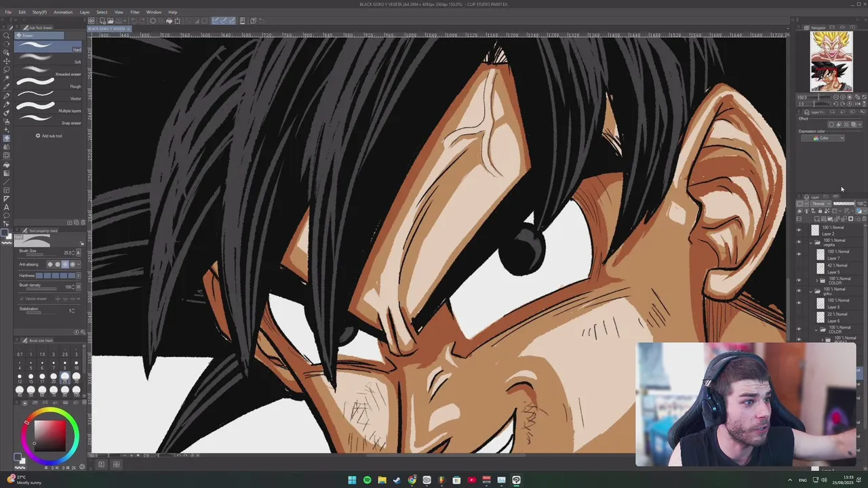The image size is (868, 488).
Task: Select the Rotate view tool
Action: [x=6, y=44]
